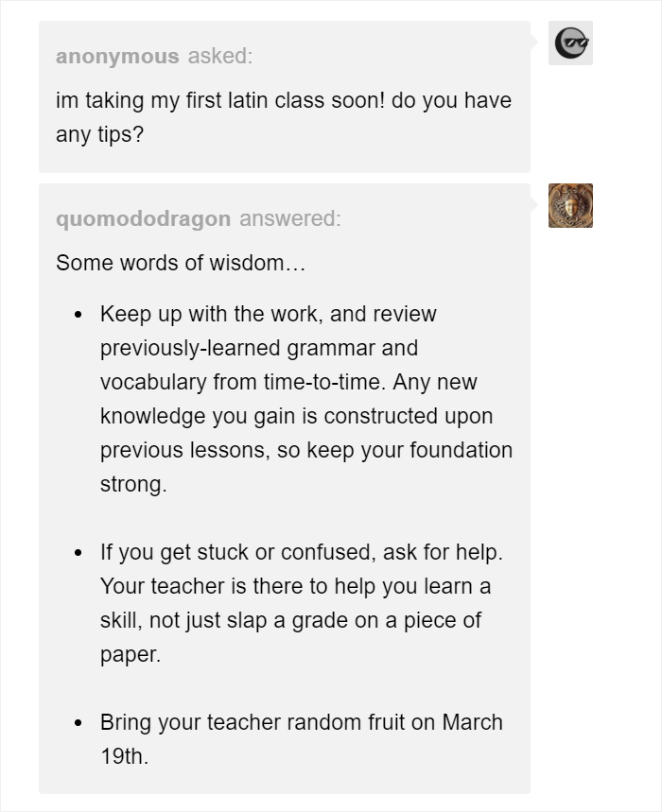
Task: Click the "Keep up with the work" line
Action: point(269,314)
